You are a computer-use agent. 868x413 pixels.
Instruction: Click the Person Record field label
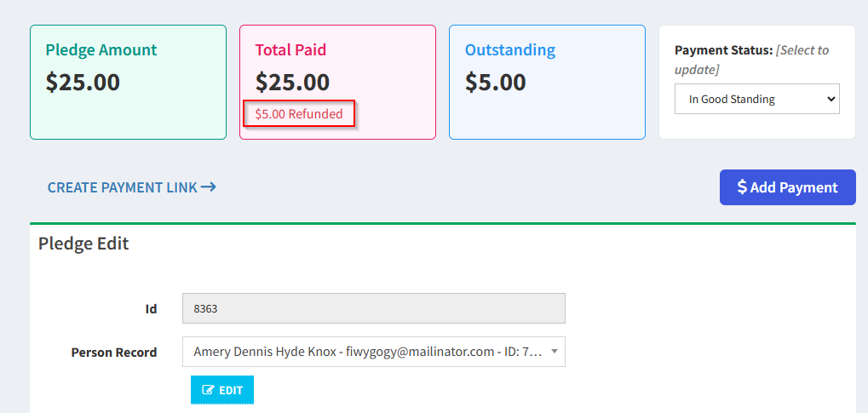(114, 353)
